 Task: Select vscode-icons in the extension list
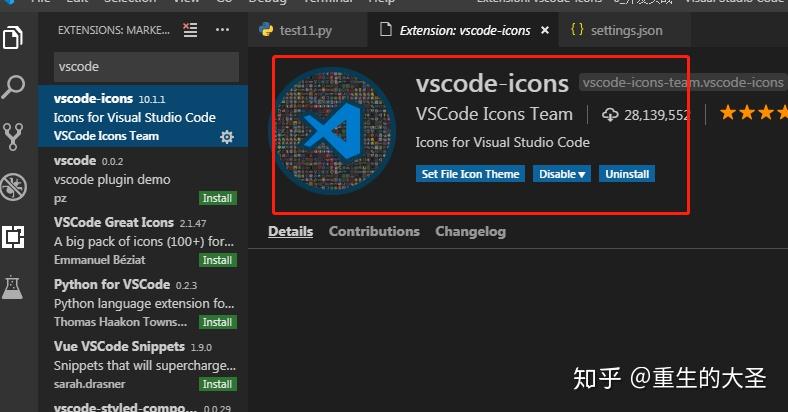[x=143, y=117]
